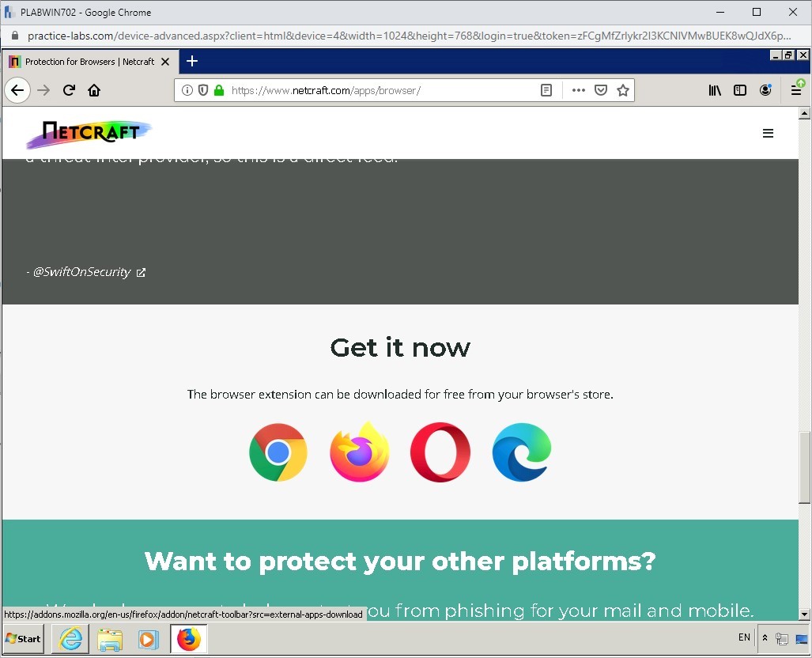Open page actions three-dots menu
This screenshot has height=658, width=812.
click(x=579, y=90)
